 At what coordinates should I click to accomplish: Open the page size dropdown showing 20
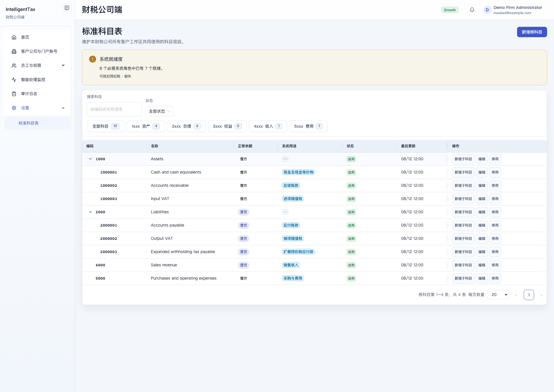click(x=498, y=295)
